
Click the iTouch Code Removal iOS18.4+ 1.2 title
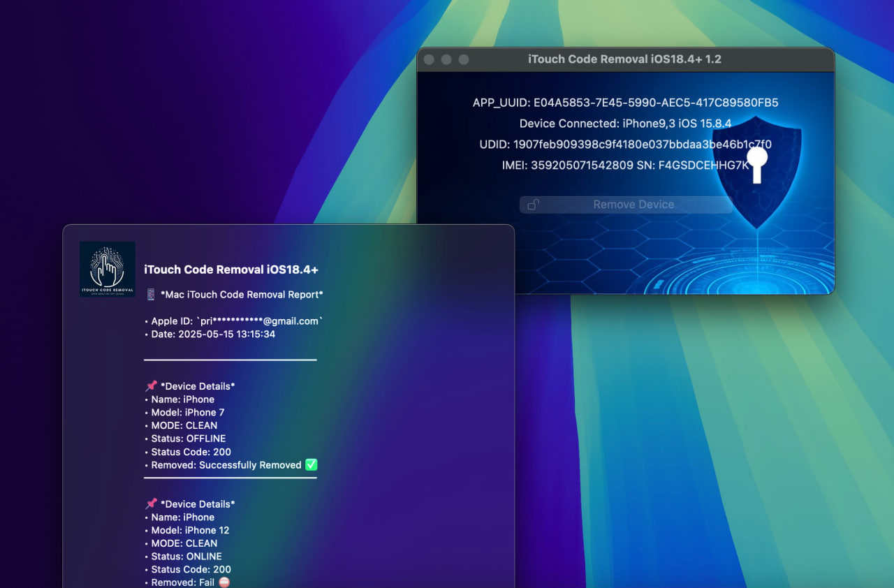point(625,59)
